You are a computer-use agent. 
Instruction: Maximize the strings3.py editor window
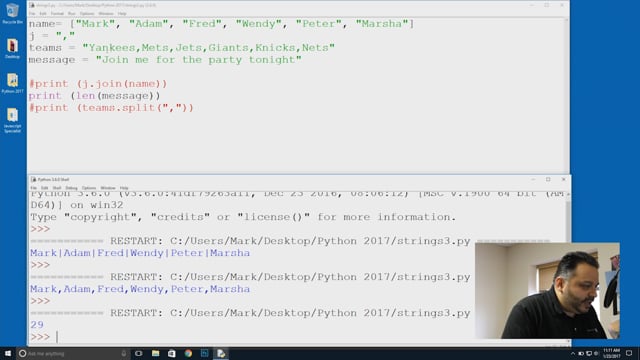tap(547, 5)
